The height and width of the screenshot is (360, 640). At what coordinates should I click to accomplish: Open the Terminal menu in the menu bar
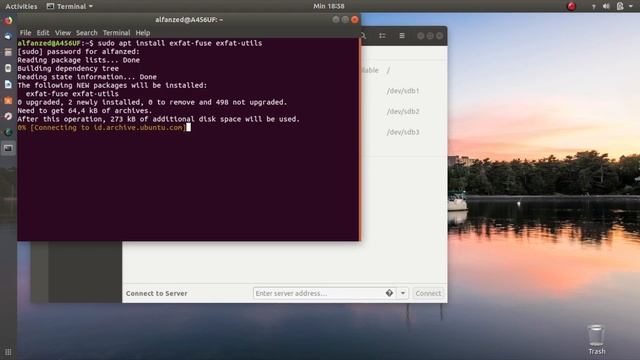116,33
